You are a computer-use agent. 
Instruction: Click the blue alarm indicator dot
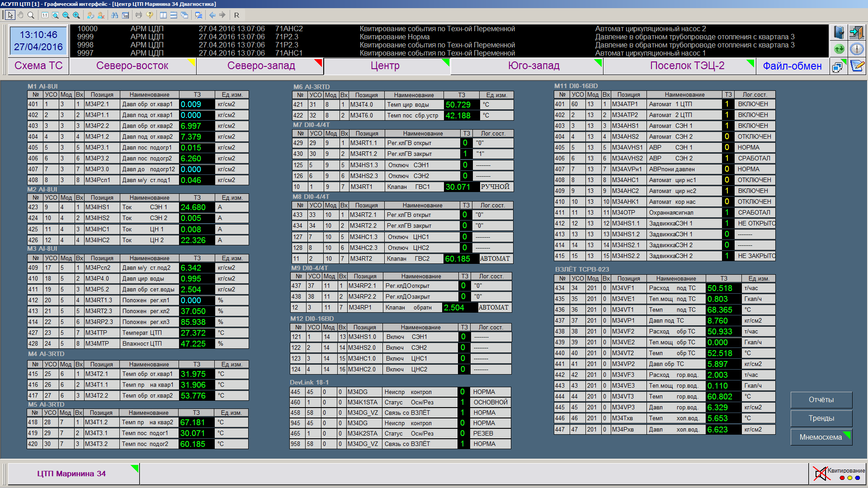858,478
